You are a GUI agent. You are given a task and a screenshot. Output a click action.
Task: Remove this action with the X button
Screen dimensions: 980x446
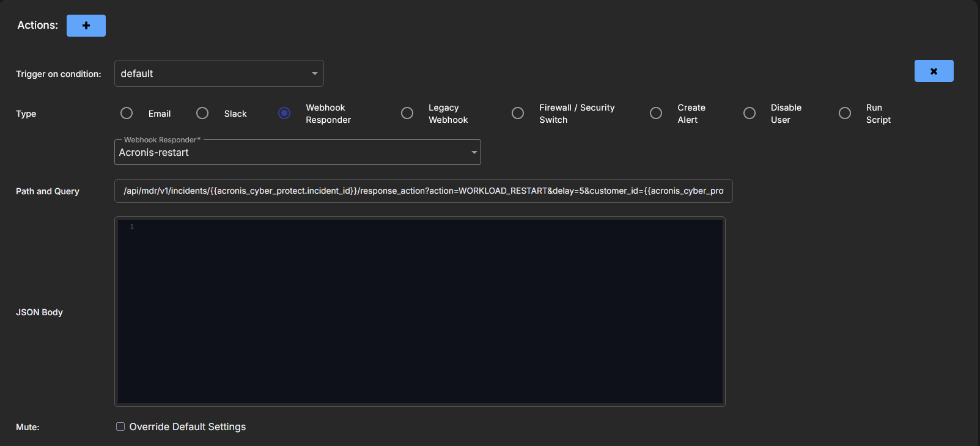click(x=934, y=71)
